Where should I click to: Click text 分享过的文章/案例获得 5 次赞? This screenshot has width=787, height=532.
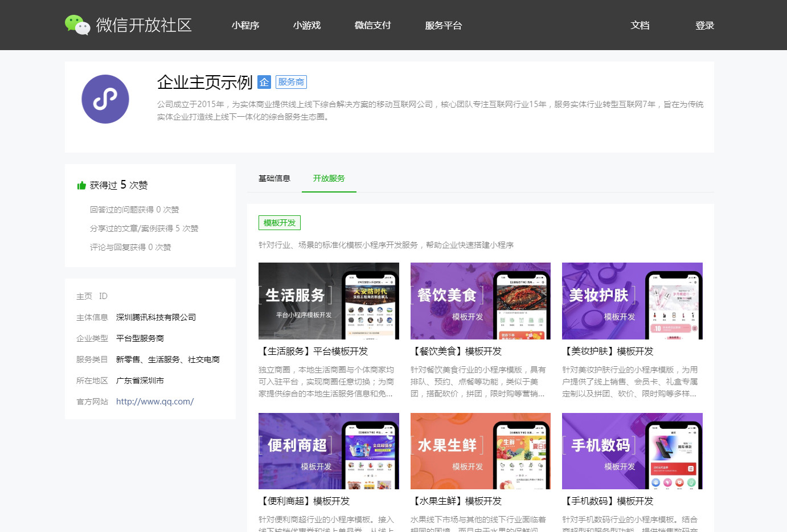[x=144, y=228]
